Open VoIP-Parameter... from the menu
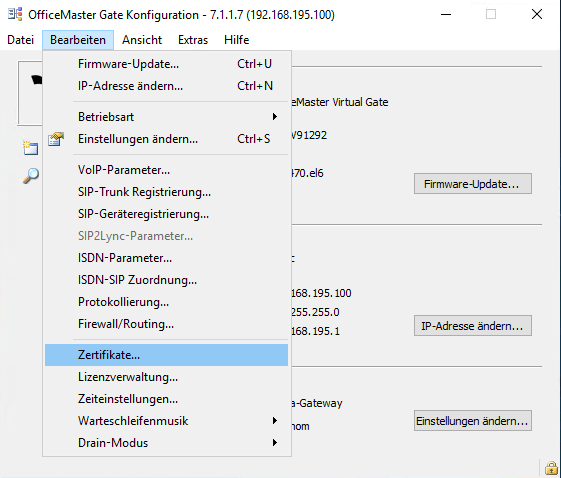The height and width of the screenshot is (478, 561). click(166, 170)
